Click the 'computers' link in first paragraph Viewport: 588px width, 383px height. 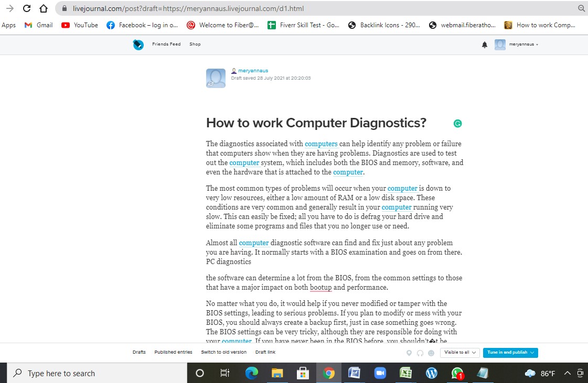click(x=321, y=144)
